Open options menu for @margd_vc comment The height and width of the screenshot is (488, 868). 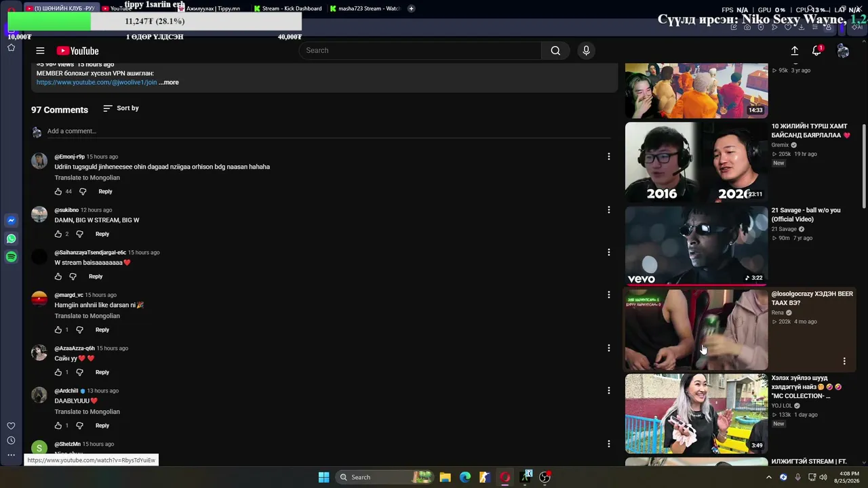click(609, 295)
